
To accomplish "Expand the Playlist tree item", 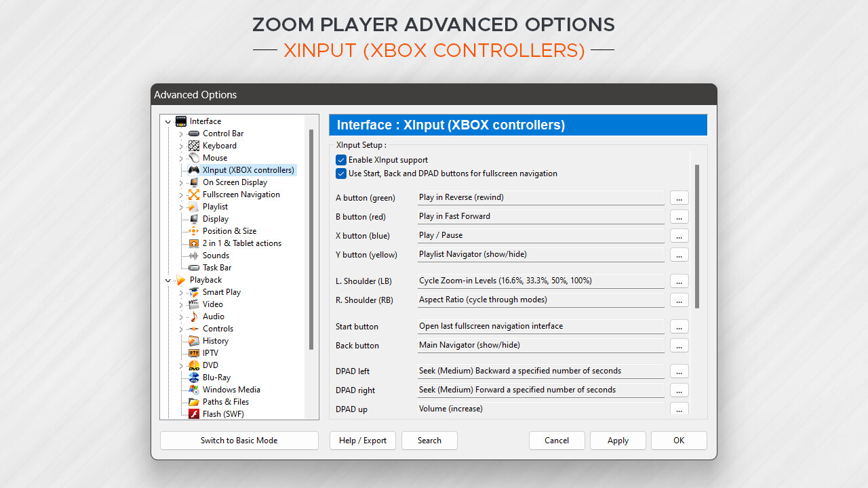I will tap(180, 206).
